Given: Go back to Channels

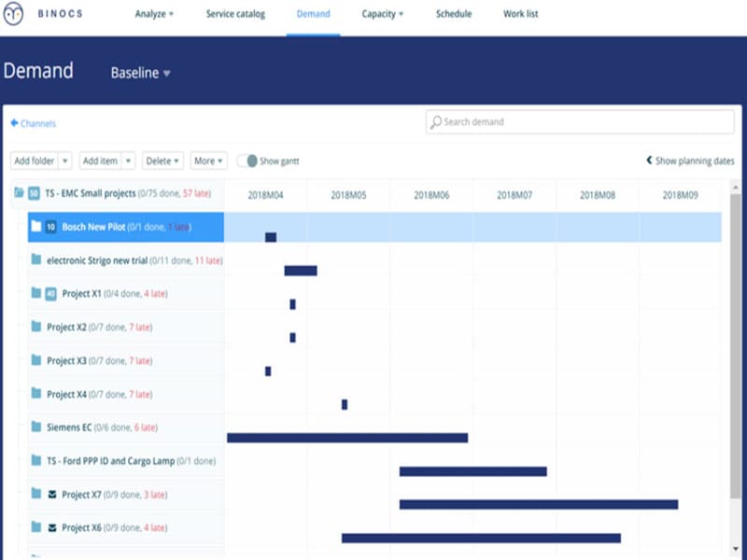Looking at the screenshot, I should tap(33, 123).
